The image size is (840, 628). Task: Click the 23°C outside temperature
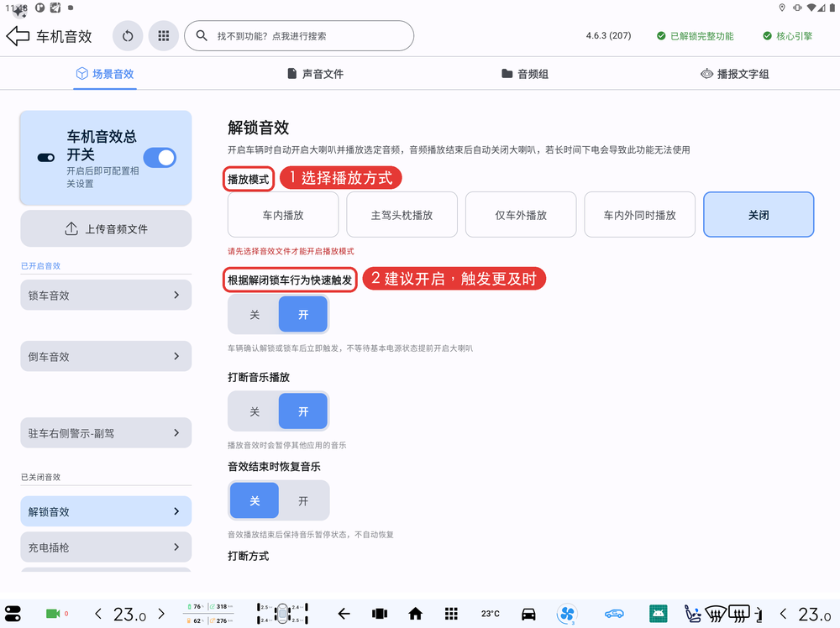tap(491, 614)
